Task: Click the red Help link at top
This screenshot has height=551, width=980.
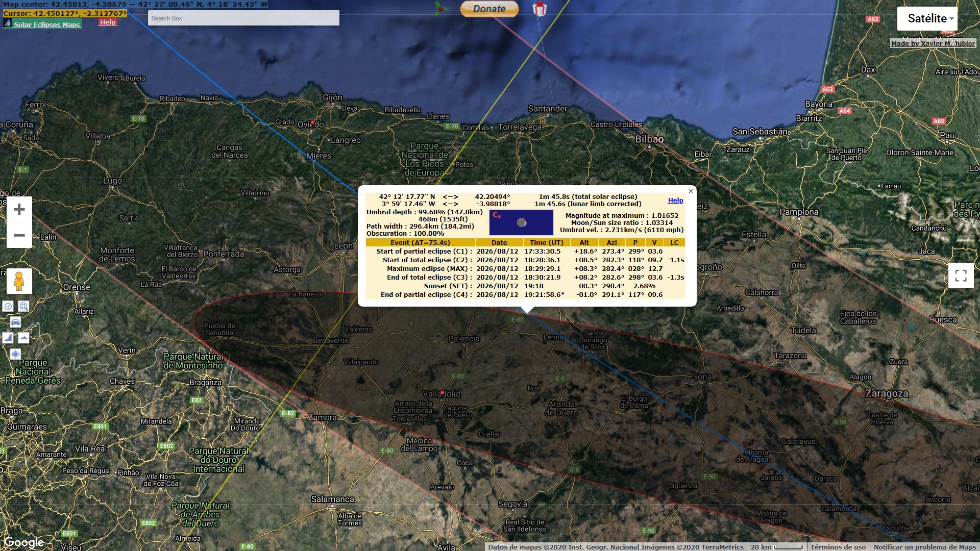Action: [x=108, y=22]
